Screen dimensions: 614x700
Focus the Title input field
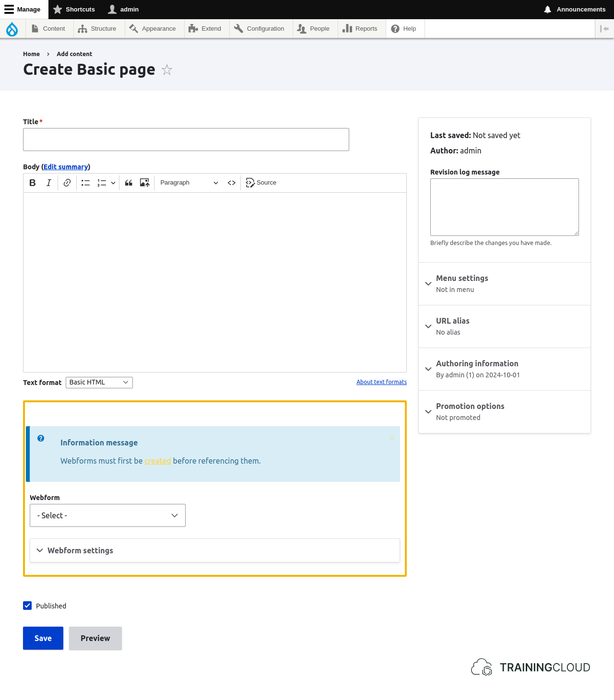(186, 140)
